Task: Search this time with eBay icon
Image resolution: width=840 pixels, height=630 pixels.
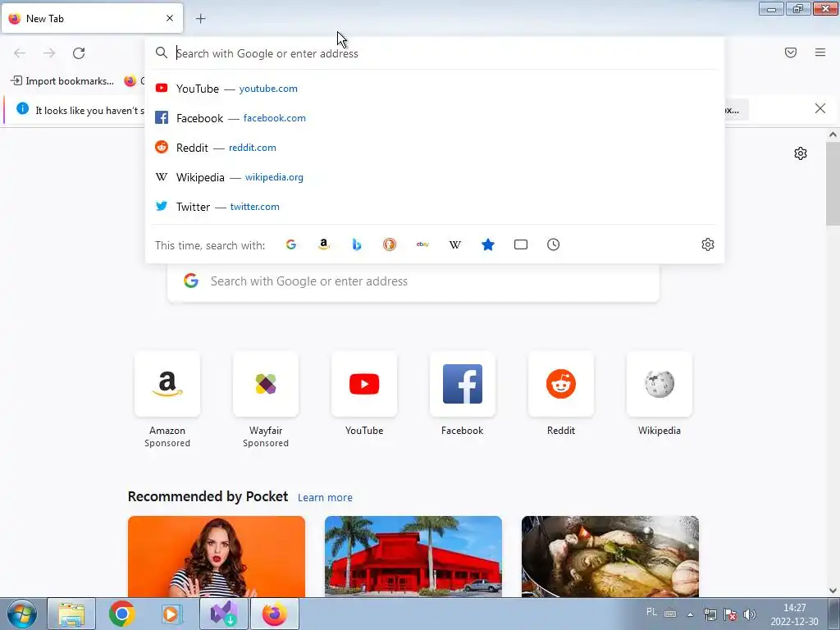Action: [x=422, y=244]
